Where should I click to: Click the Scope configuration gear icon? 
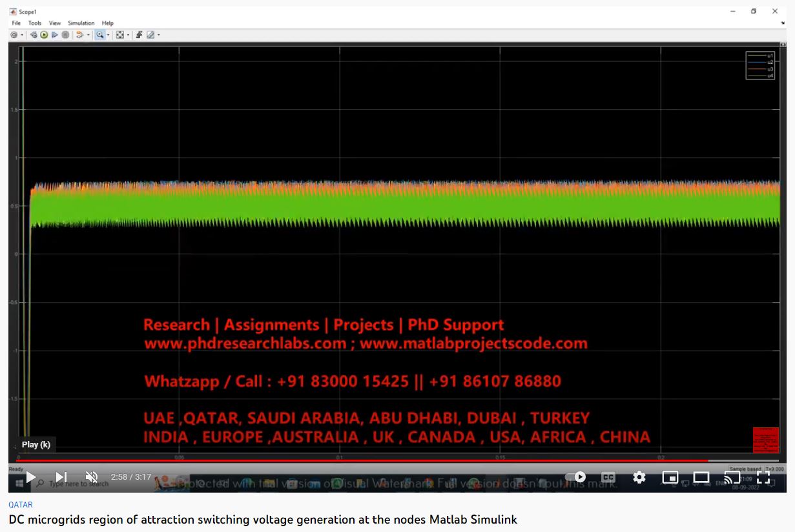[x=14, y=35]
